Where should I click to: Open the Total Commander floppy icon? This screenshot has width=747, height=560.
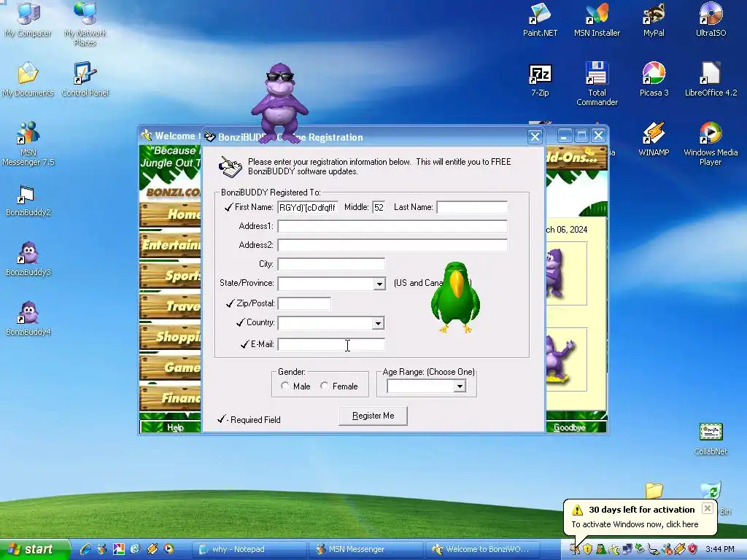[x=597, y=83]
